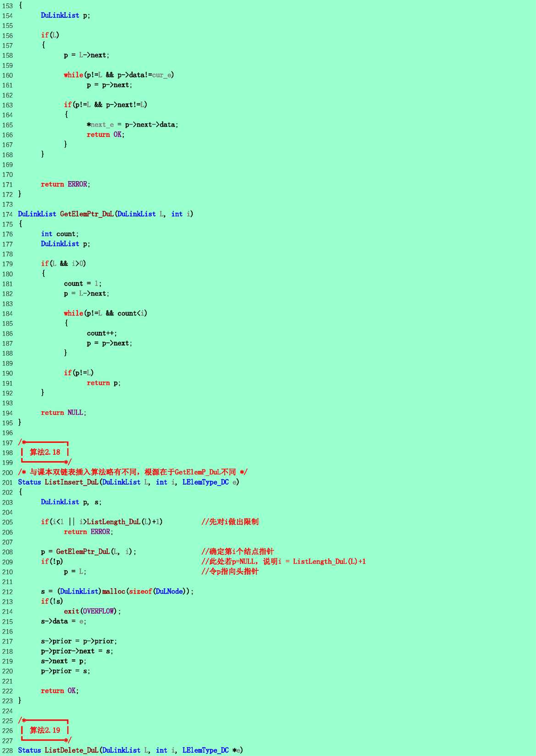Viewport: 536px width, 756px height.
Task: Click 'p = L->next;' on line 158
Action: (x=87, y=55)
